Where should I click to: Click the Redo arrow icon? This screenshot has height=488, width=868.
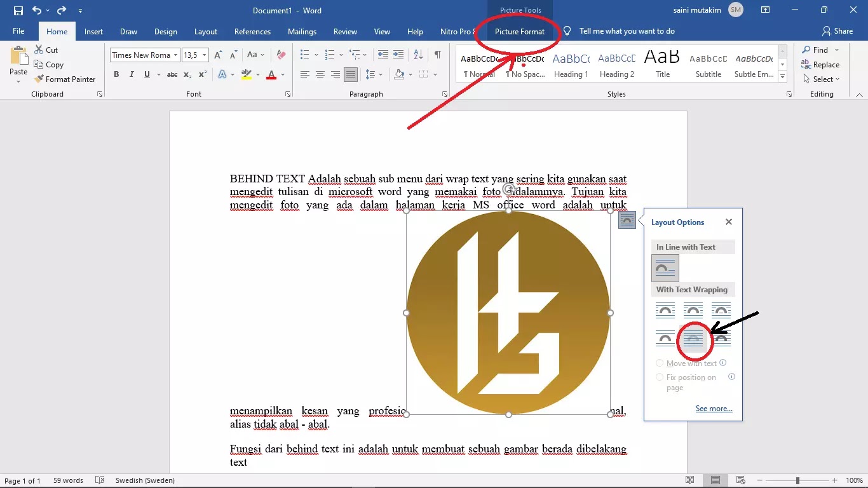(x=62, y=11)
